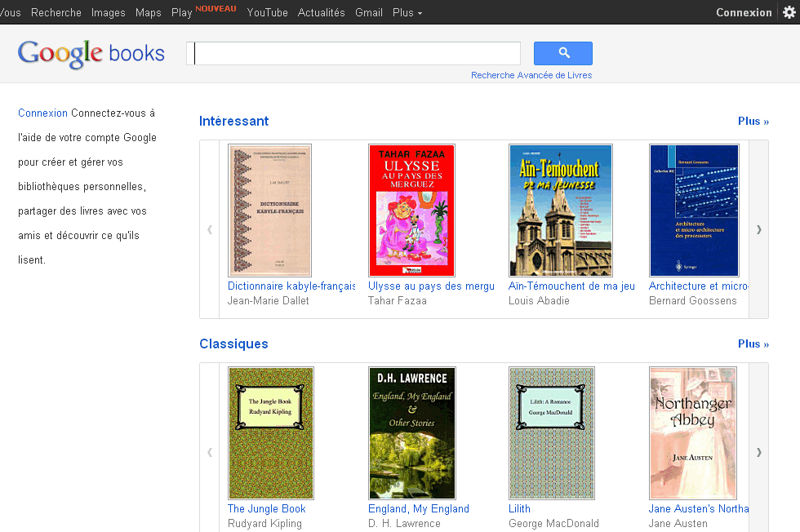Click author name Bernard Goossens
The image size is (800, 532).
693,301
